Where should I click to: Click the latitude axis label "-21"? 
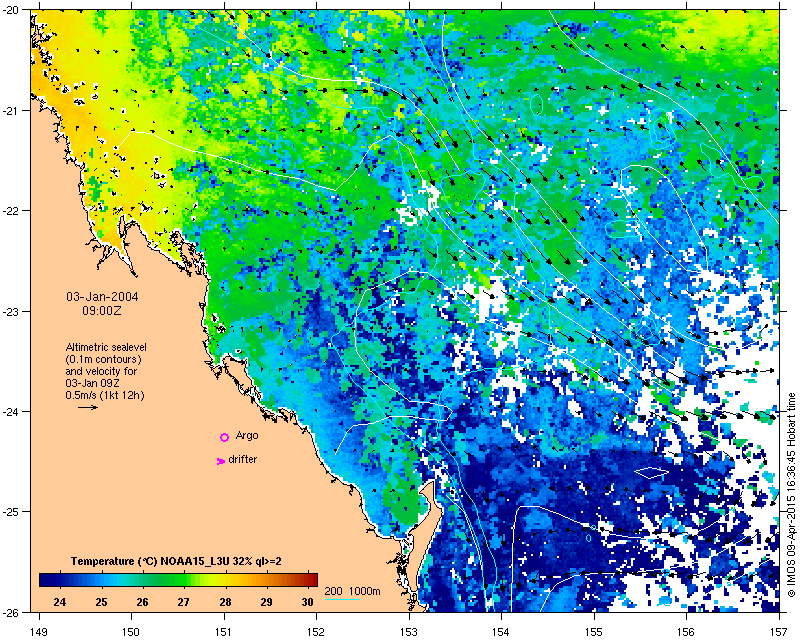pyautogui.click(x=11, y=111)
